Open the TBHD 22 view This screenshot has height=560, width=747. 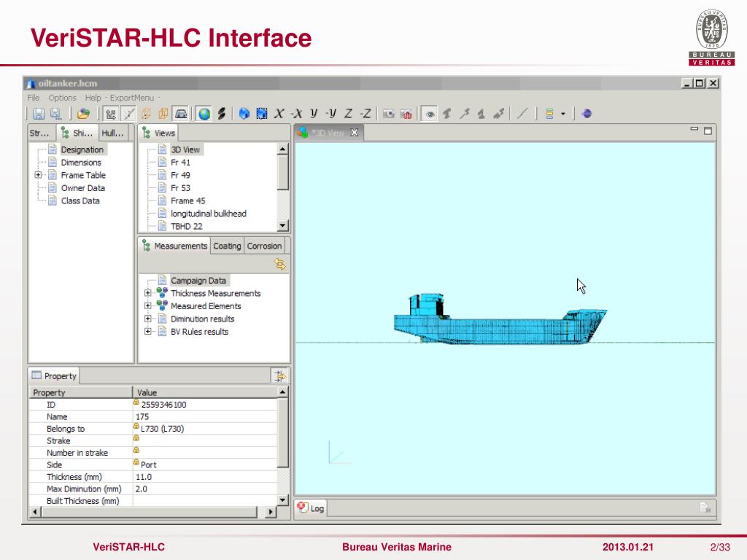pos(186,227)
